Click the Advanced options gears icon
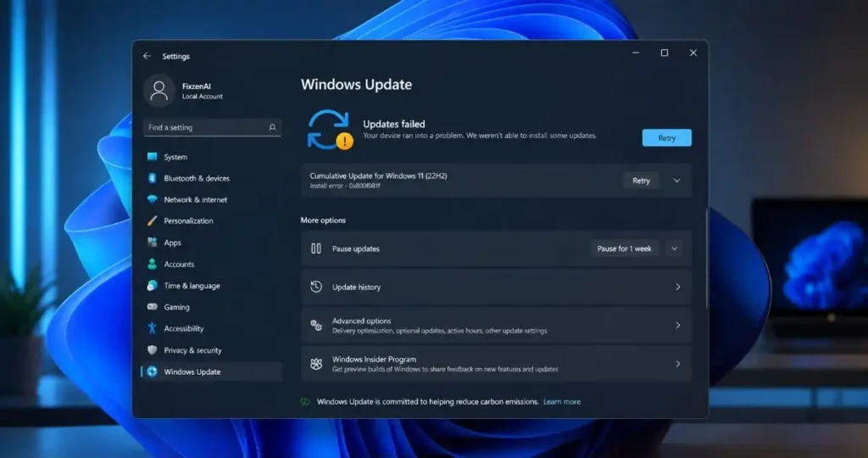 click(316, 325)
